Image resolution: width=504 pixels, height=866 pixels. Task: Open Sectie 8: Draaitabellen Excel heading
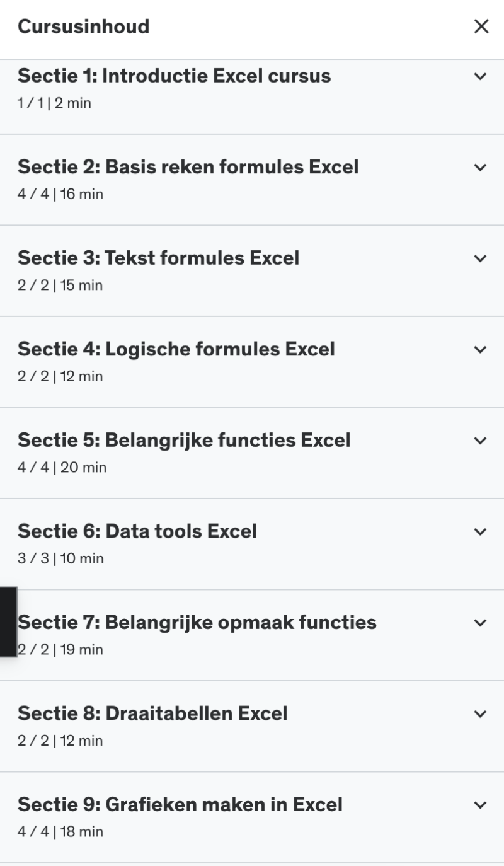pos(152,713)
